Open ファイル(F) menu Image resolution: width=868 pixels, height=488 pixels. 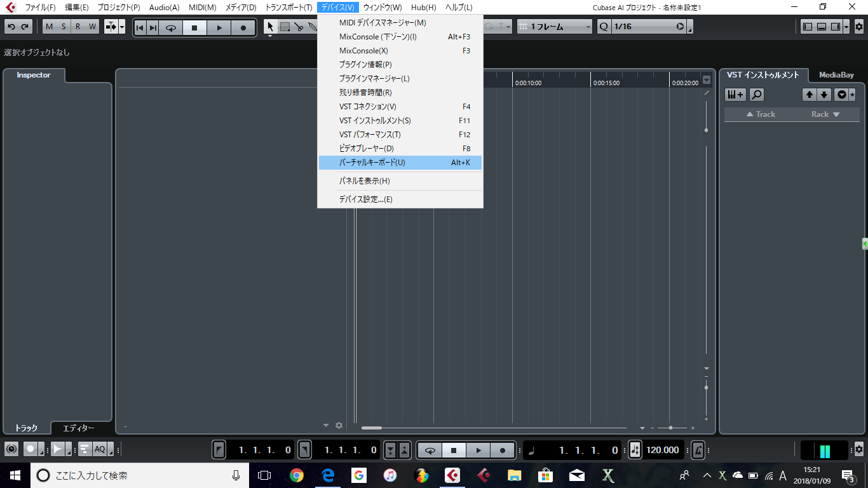coord(40,7)
